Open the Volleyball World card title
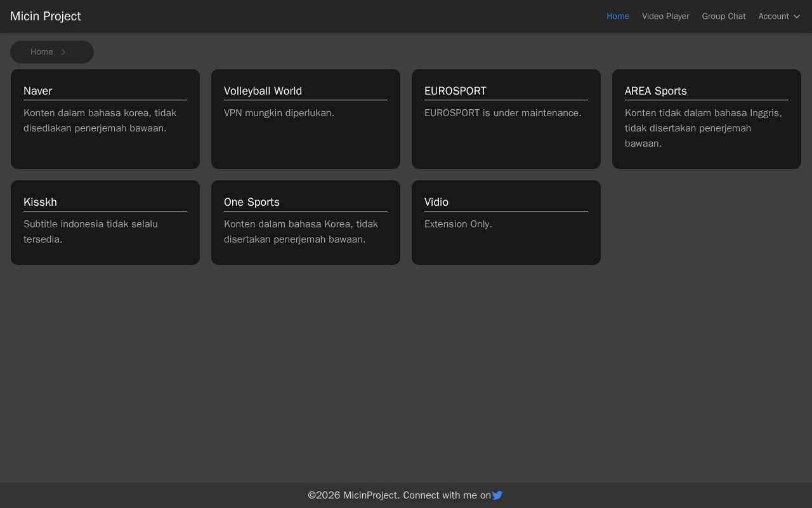Viewport: 812px width, 508px height. (263, 91)
